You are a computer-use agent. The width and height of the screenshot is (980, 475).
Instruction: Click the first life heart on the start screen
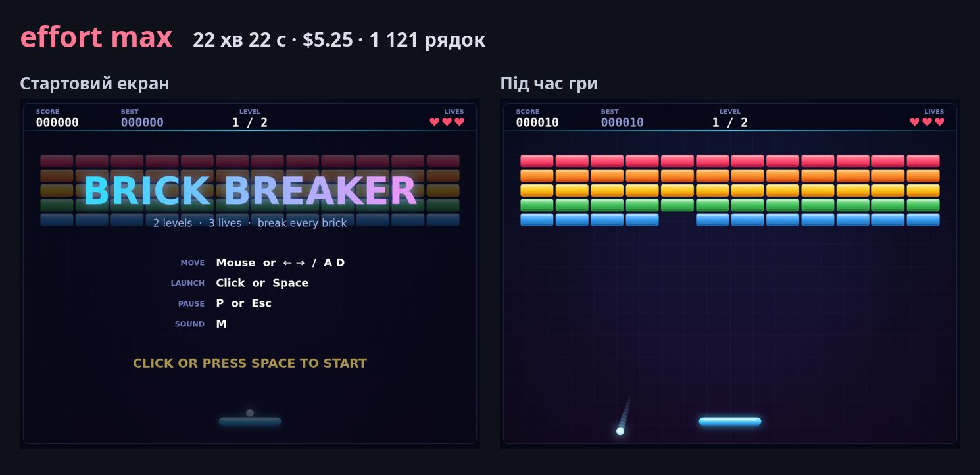pos(435,122)
